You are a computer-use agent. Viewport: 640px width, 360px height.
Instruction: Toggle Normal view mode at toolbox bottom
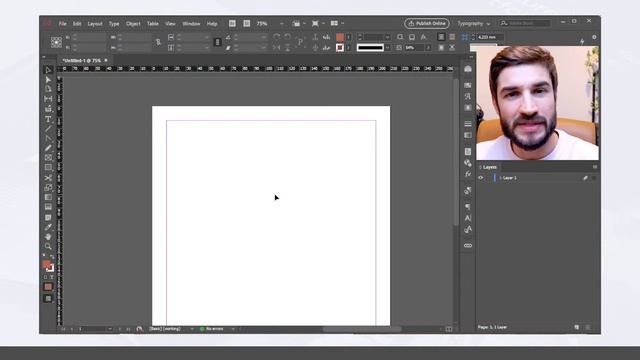[x=48, y=299]
